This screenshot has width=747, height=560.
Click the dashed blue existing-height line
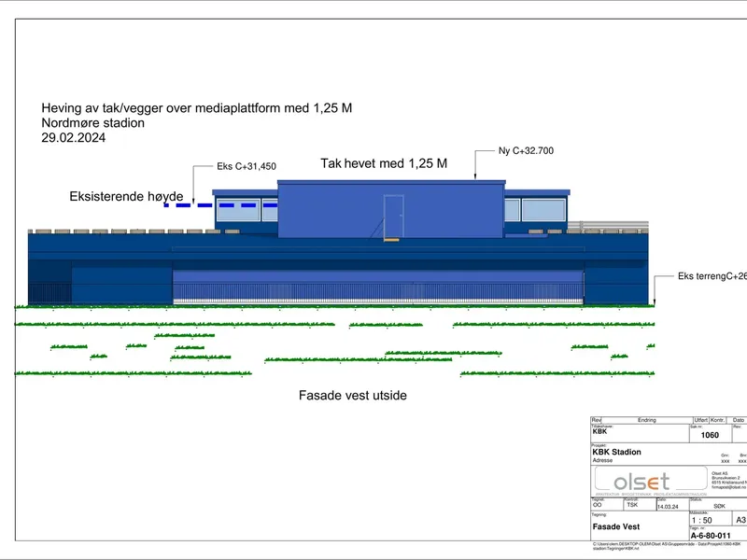pos(220,205)
